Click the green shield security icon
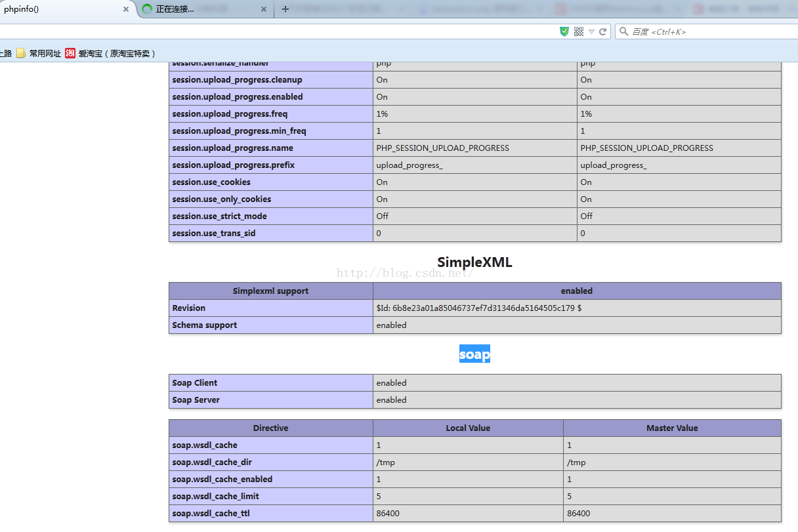The height and width of the screenshot is (532, 798). [x=564, y=31]
